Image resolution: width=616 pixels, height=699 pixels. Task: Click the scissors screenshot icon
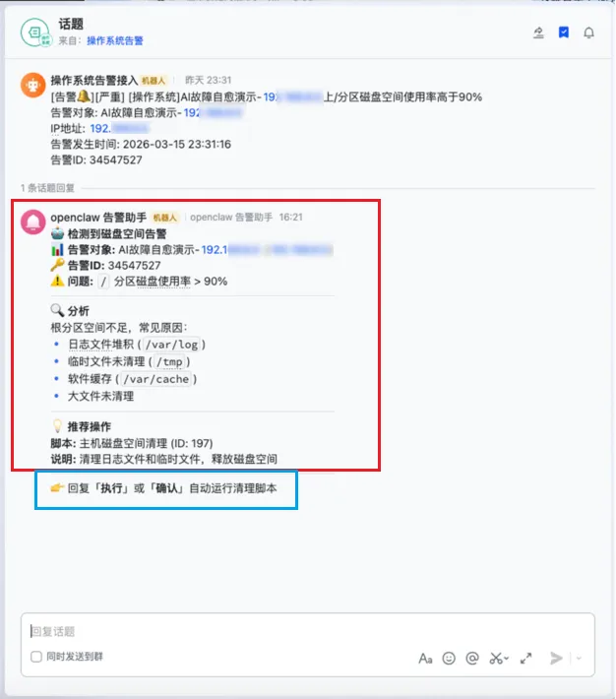(x=495, y=659)
